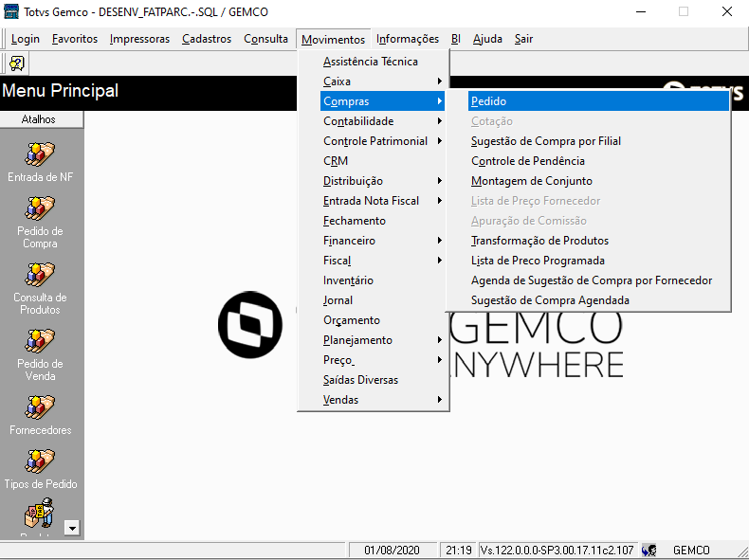Image resolution: width=749 pixels, height=560 pixels.
Task: Open the Informações menu
Action: [408, 39]
